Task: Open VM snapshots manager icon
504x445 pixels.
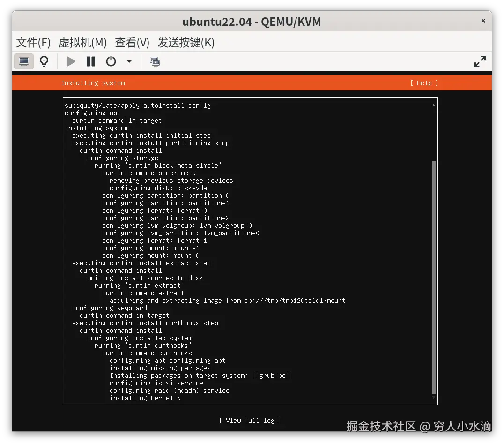Action: click(155, 61)
